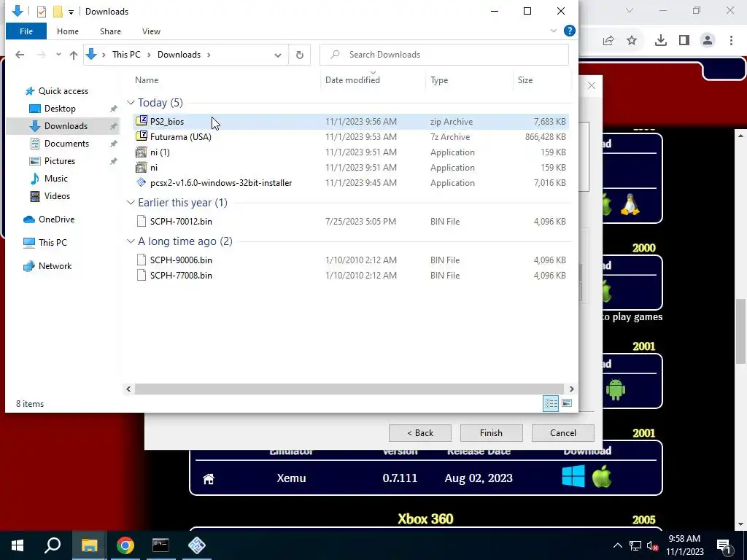The height and width of the screenshot is (560, 747).
Task: Click breadcrumb arrow after This PC
Action: point(149,55)
